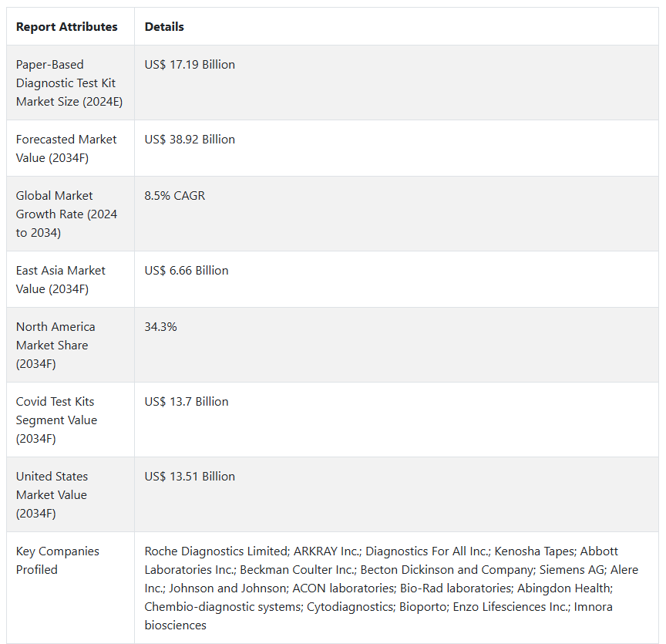Click the "Details" column header
This screenshot has height=644, width=666.
click(164, 27)
